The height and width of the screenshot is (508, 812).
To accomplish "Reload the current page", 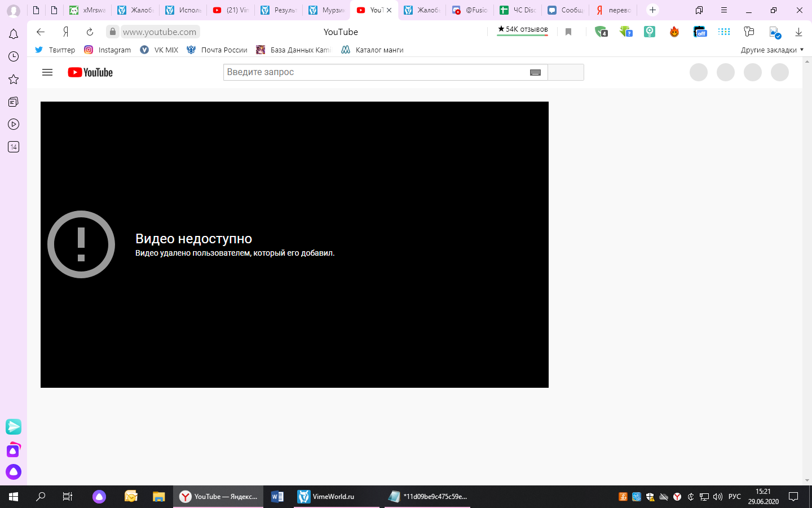I will (90, 32).
